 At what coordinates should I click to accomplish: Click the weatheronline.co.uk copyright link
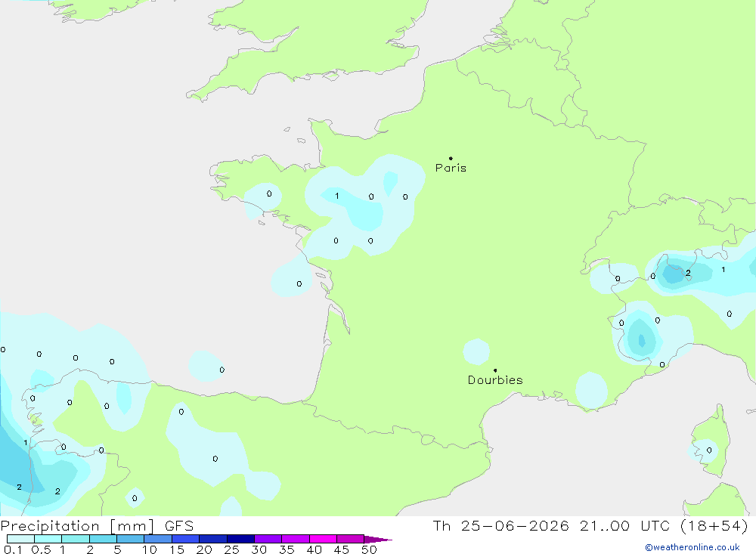pyautogui.click(x=692, y=547)
